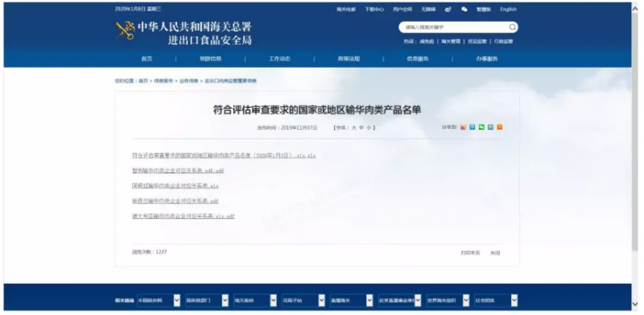This screenshot has width=644, height=315.
Task: Open 办事服务 navigation item
Action: (x=487, y=59)
